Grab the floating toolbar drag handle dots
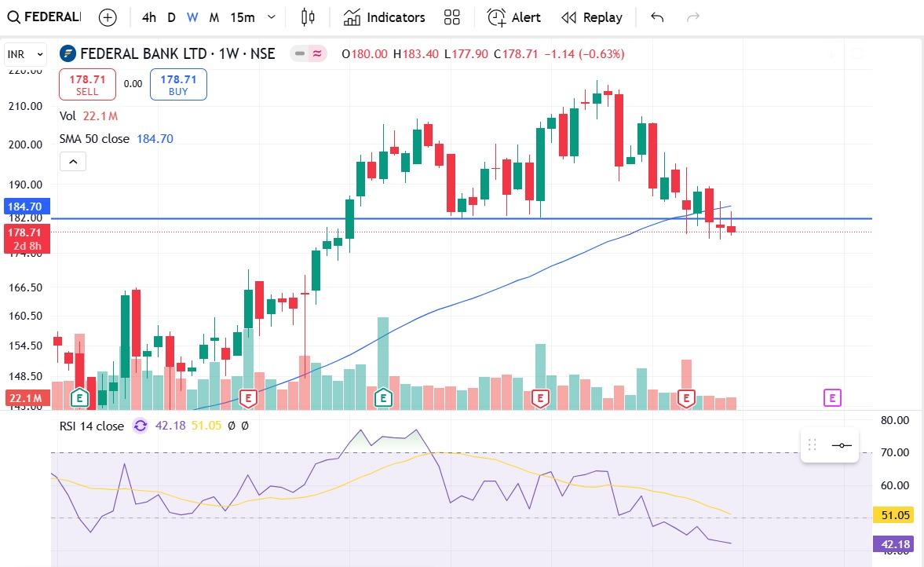Image resolution: width=924 pixels, height=567 pixels. (812, 445)
